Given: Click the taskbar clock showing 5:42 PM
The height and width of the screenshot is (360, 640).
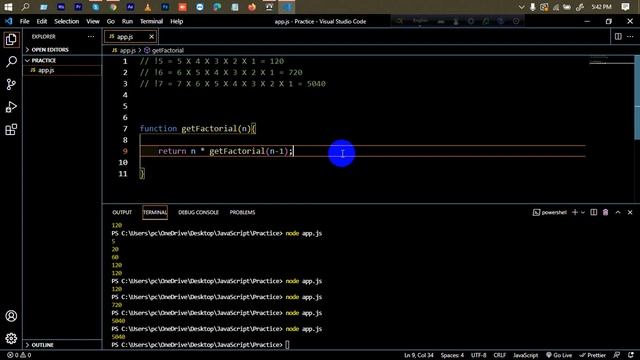Looking at the screenshot, I should click(602, 7).
